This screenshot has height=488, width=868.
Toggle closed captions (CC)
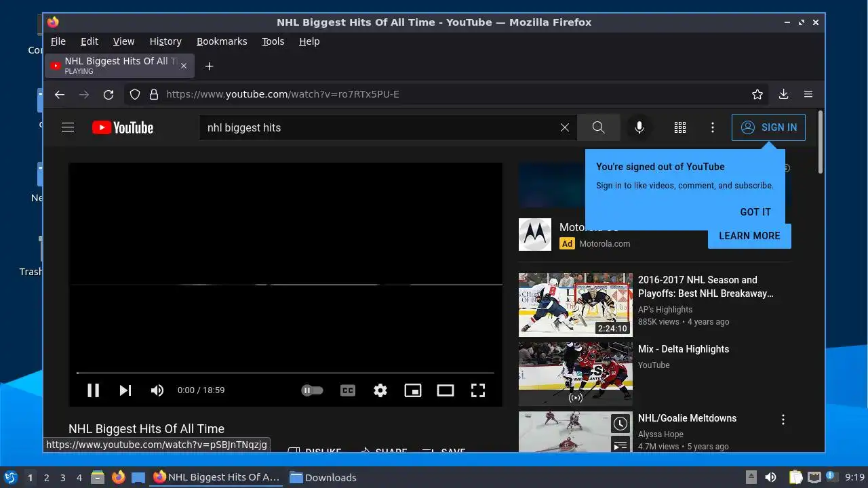(x=348, y=390)
